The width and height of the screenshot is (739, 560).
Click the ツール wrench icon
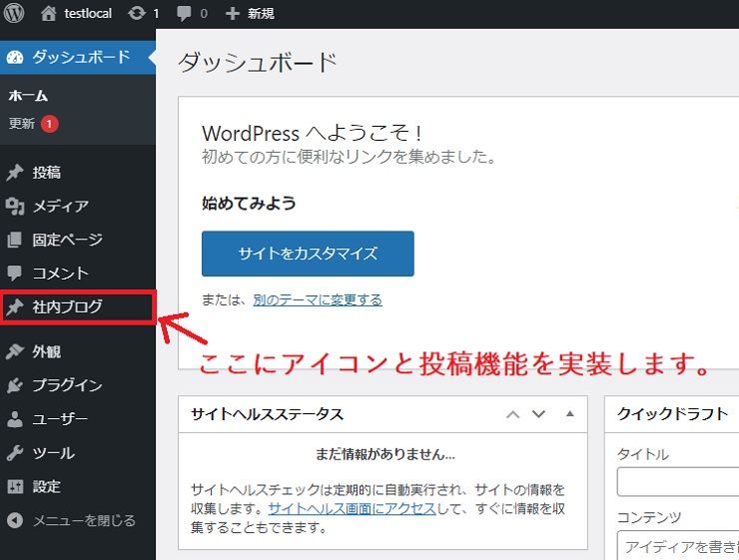(15, 453)
